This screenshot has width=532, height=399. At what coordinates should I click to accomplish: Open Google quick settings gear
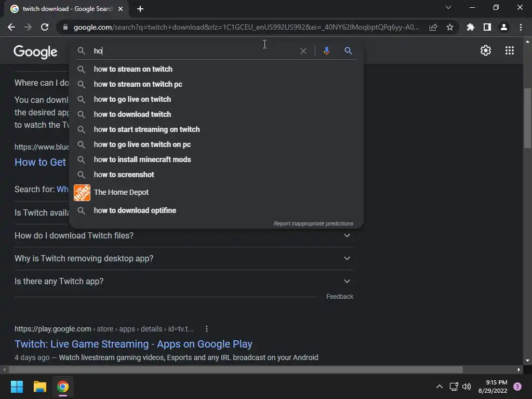coord(486,50)
